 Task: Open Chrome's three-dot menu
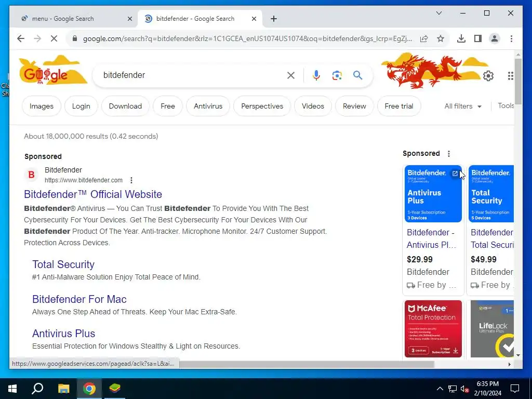(511, 38)
